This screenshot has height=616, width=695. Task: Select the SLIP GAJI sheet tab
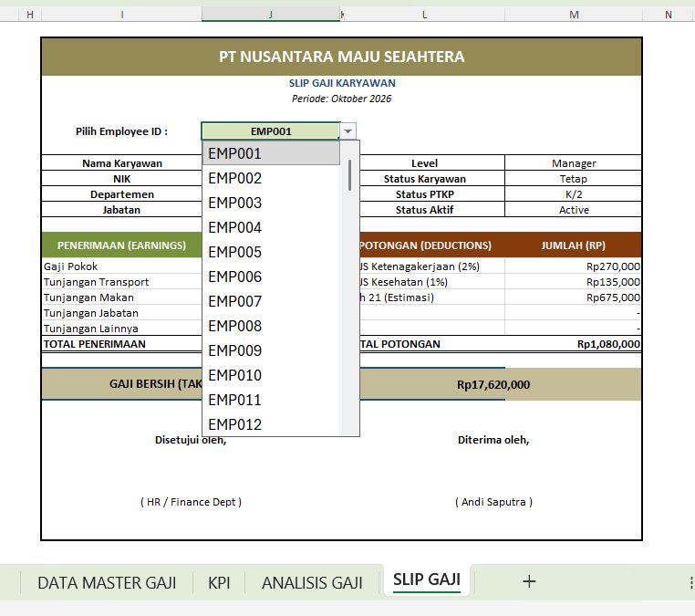click(x=427, y=579)
